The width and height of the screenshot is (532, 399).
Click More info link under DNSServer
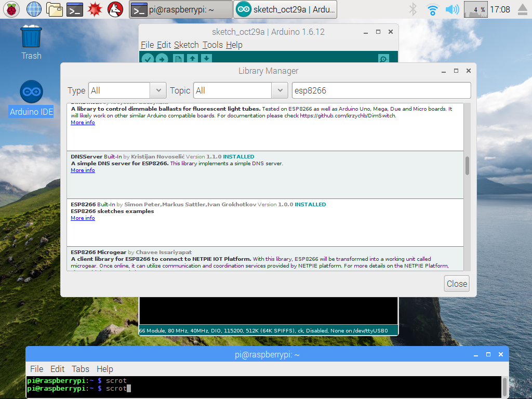pos(83,170)
